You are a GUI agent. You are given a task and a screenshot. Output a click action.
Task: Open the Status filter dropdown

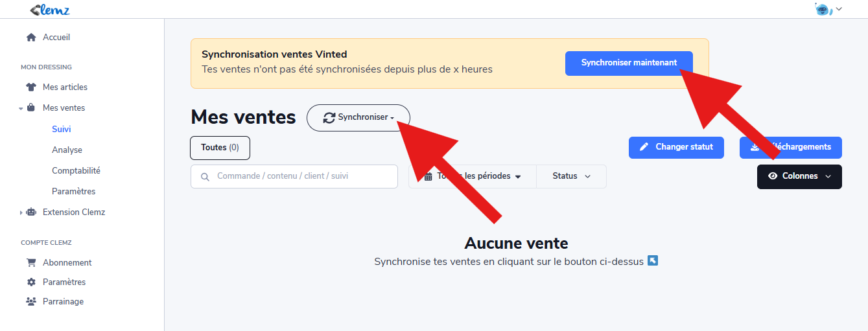(x=571, y=176)
